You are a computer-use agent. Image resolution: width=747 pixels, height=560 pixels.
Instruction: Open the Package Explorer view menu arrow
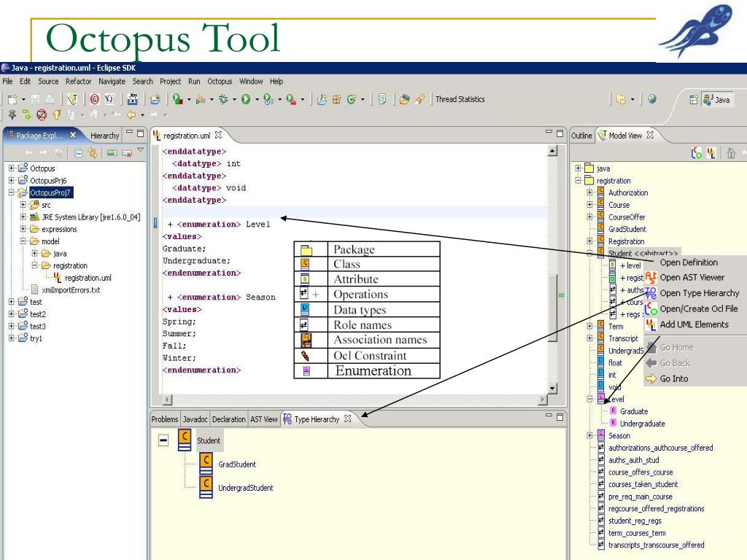[141, 150]
